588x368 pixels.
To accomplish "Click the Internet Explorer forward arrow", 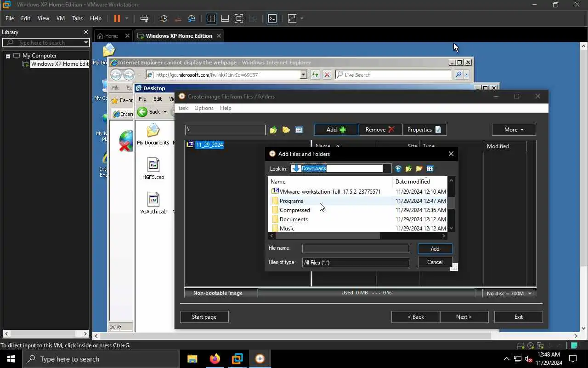I will (129, 75).
